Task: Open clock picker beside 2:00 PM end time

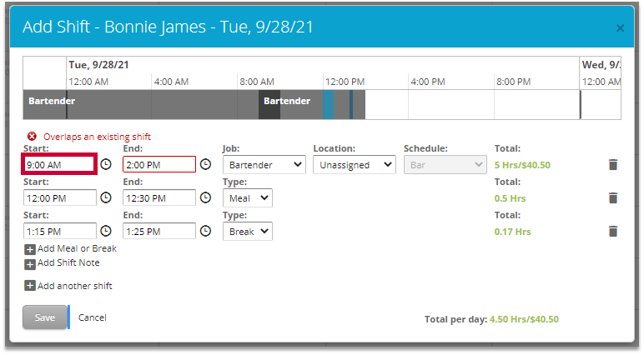Action: pos(205,164)
